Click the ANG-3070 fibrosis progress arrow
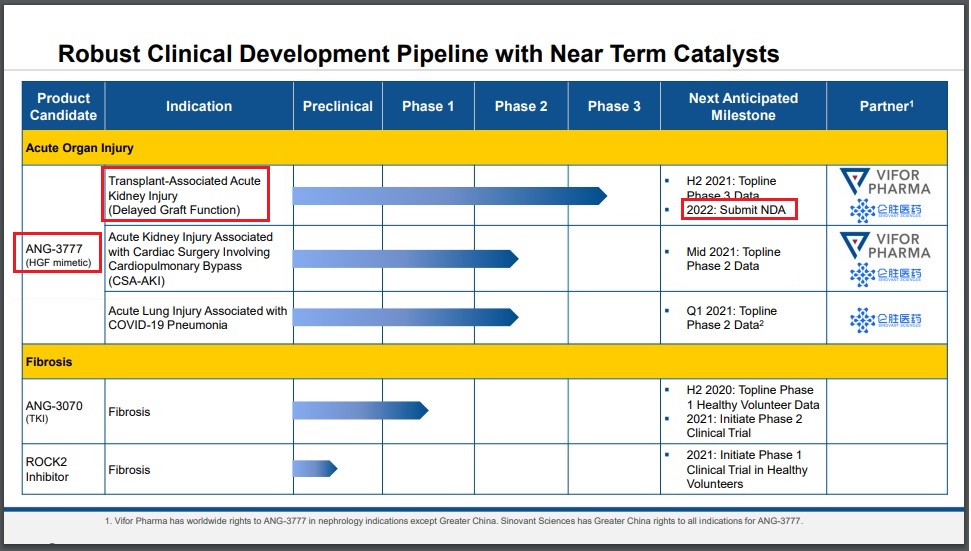This screenshot has height=551, width=971. click(x=360, y=410)
